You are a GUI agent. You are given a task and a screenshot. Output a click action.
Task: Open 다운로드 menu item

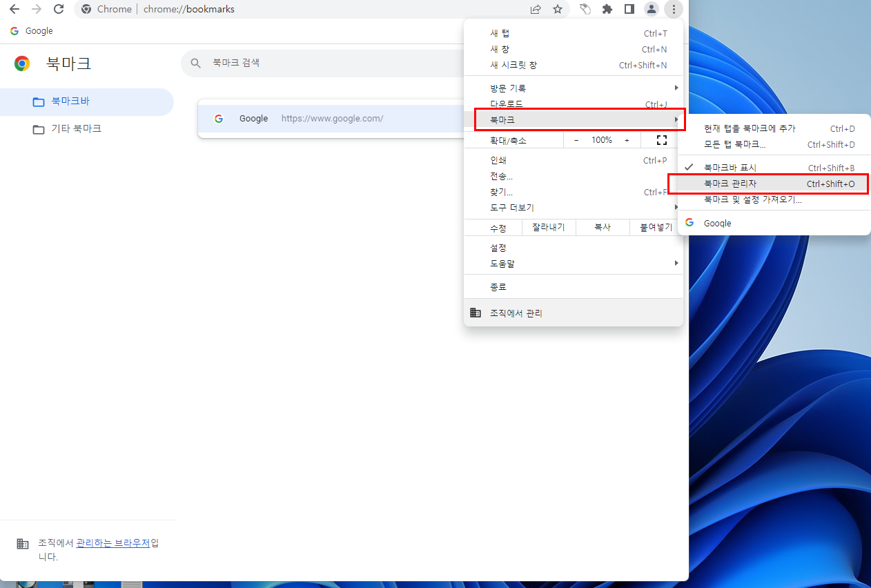574,104
